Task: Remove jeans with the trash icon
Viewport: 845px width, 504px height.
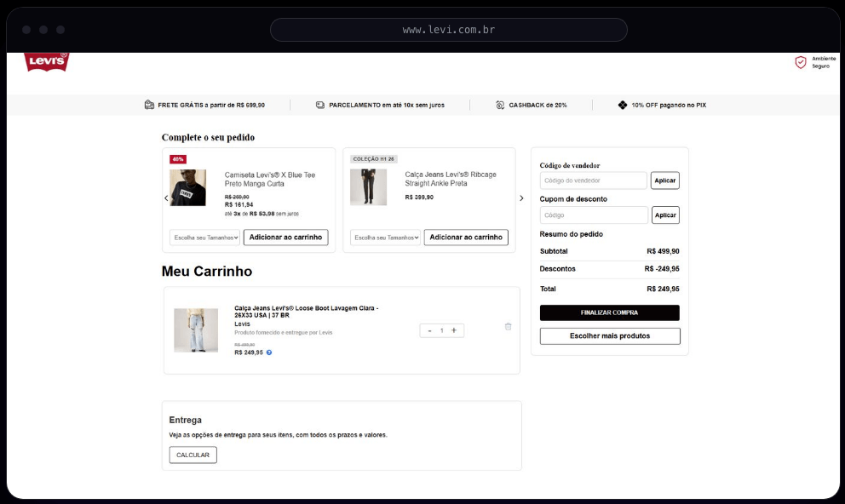Action: point(508,326)
